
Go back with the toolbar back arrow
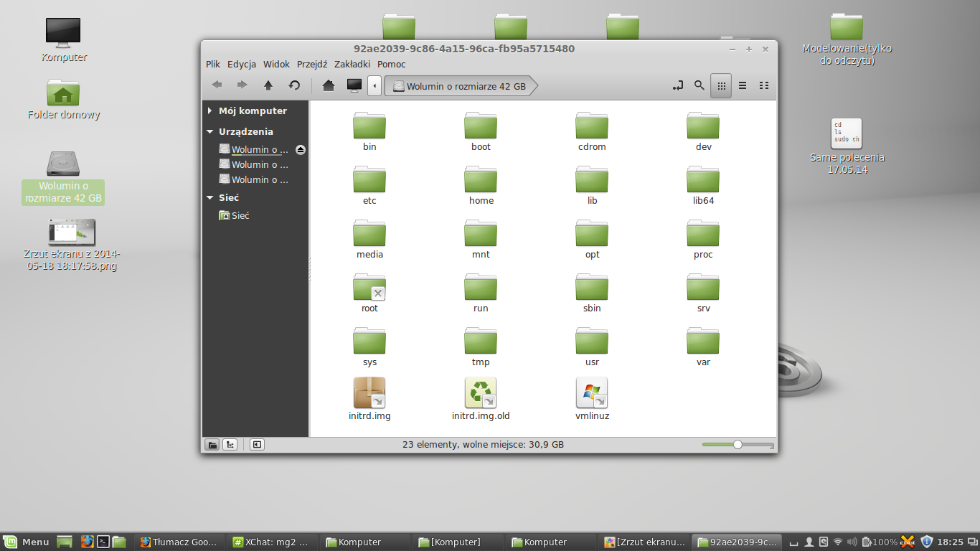tap(217, 85)
